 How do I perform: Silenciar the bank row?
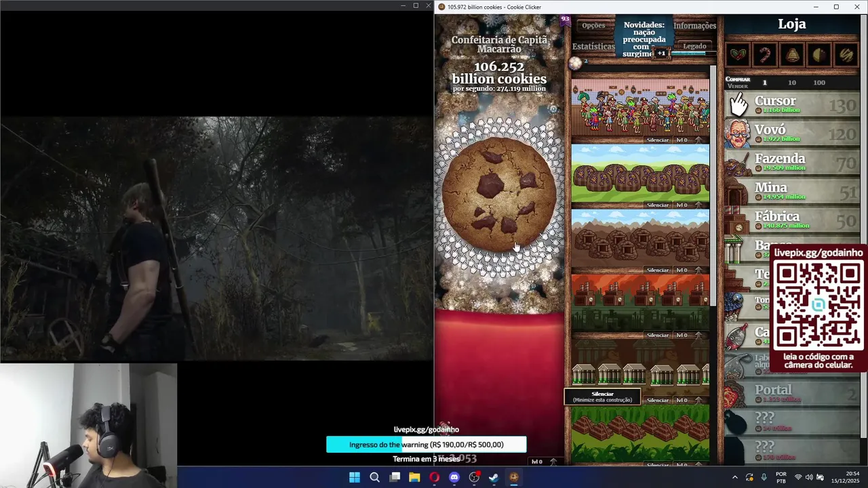(x=658, y=400)
